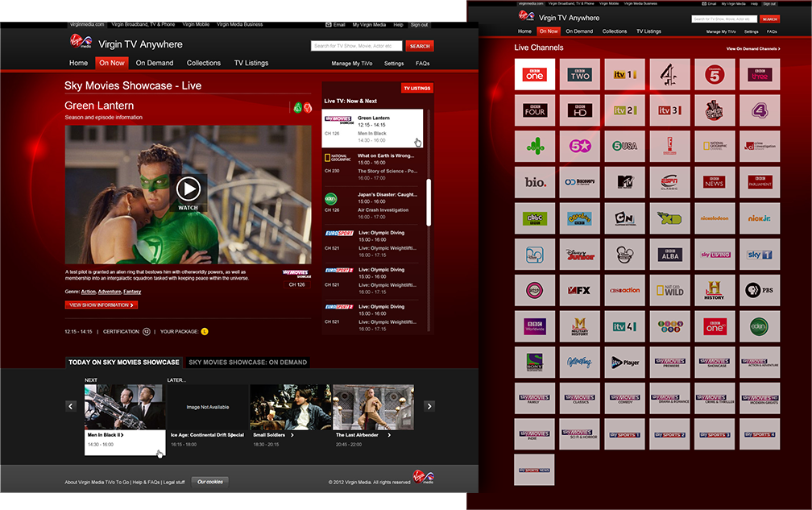Open the BBC News channel tile
The width and height of the screenshot is (812, 510).
715,182
